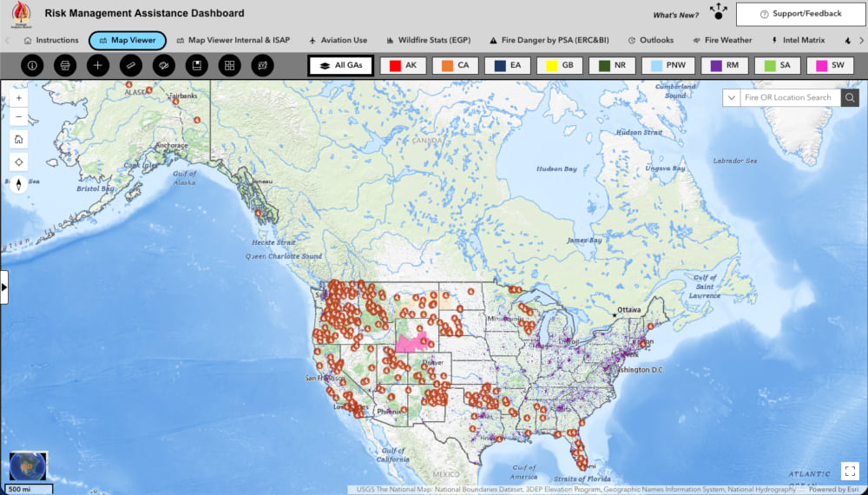Toggle PNW geographic area filter
This screenshot has height=495, width=868.
tap(668, 65)
